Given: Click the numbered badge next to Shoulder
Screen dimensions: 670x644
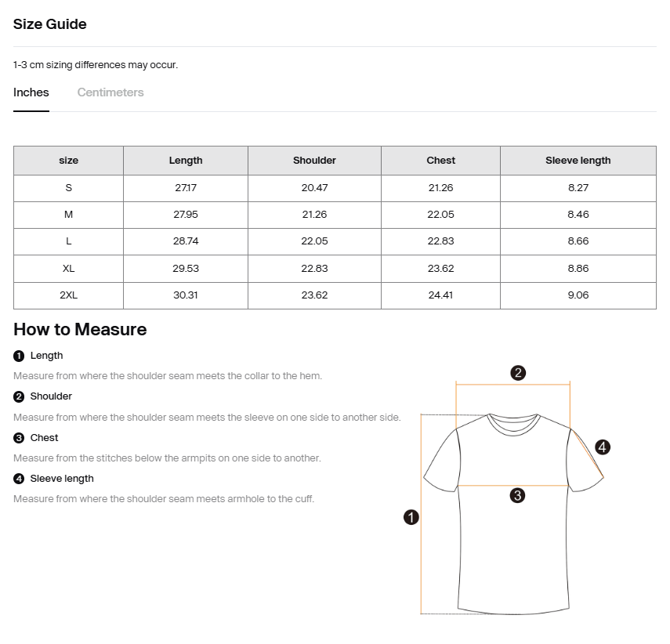Looking at the screenshot, I should [x=17, y=396].
